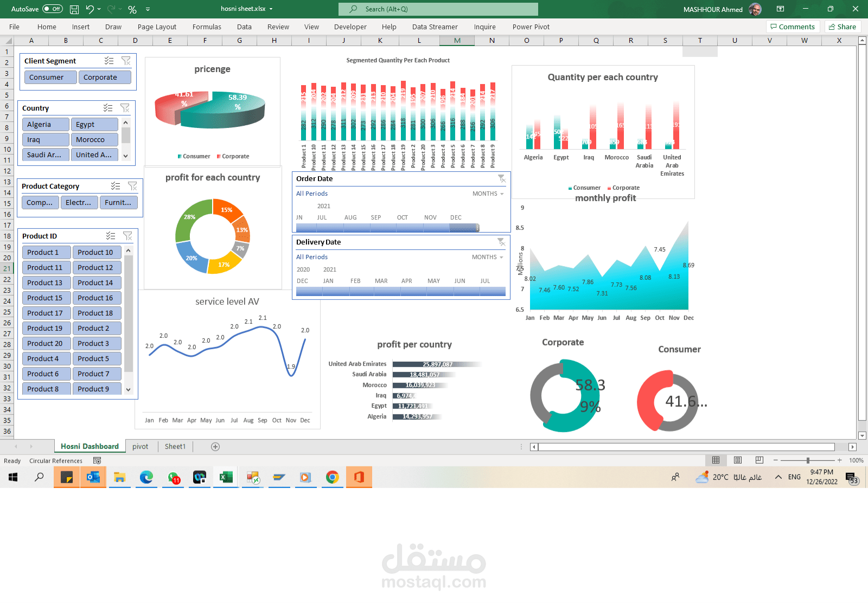Click the Windows Start button
Screen dimensions: 868x603
[13, 477]
